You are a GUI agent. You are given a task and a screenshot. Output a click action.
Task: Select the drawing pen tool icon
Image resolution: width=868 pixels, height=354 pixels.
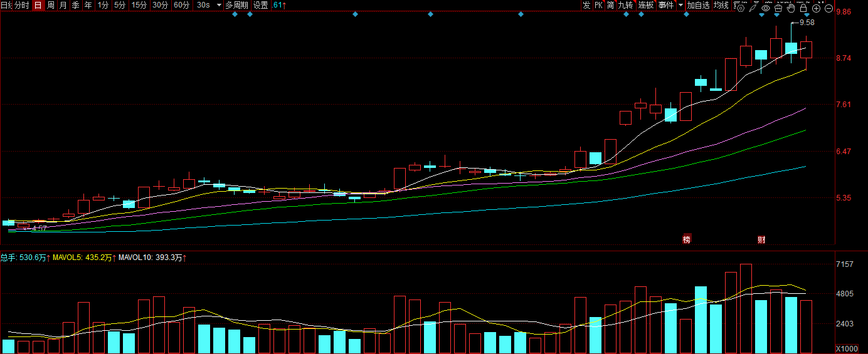(x=753, y=8)
